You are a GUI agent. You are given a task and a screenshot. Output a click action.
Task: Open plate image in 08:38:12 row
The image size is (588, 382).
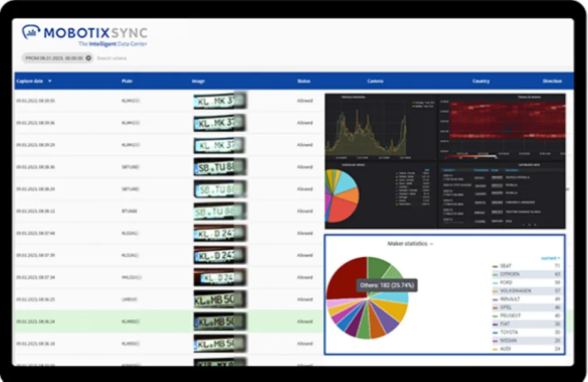(220, 211)
